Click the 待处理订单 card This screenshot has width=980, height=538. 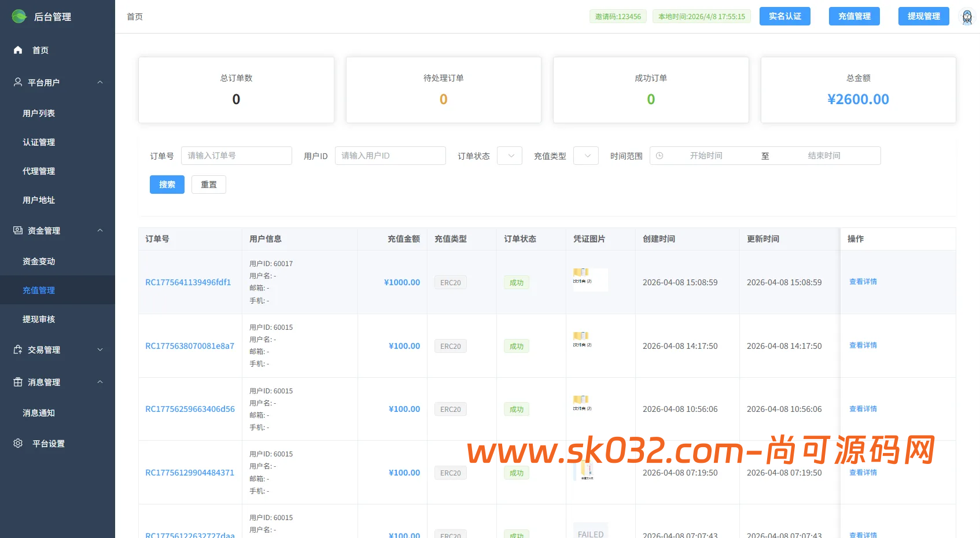tap(444, 90)
